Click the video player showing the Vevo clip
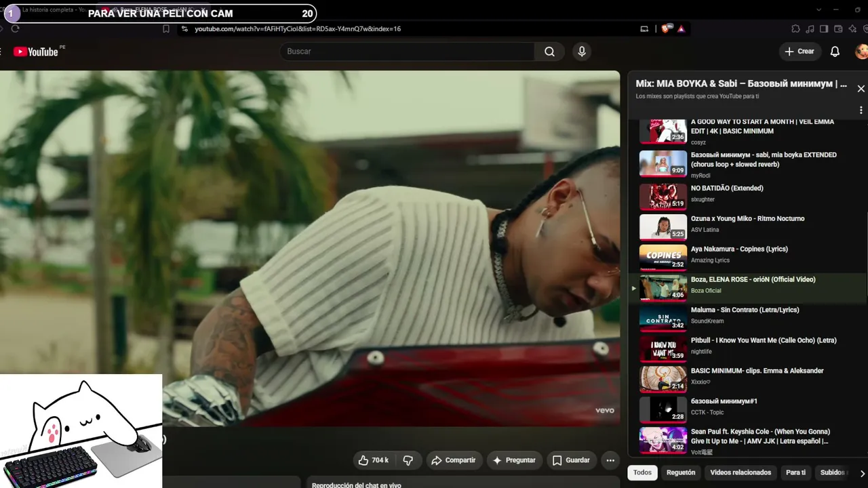Image resolution: width=868 pixels, height=488 pixels. tap(310, 249)
